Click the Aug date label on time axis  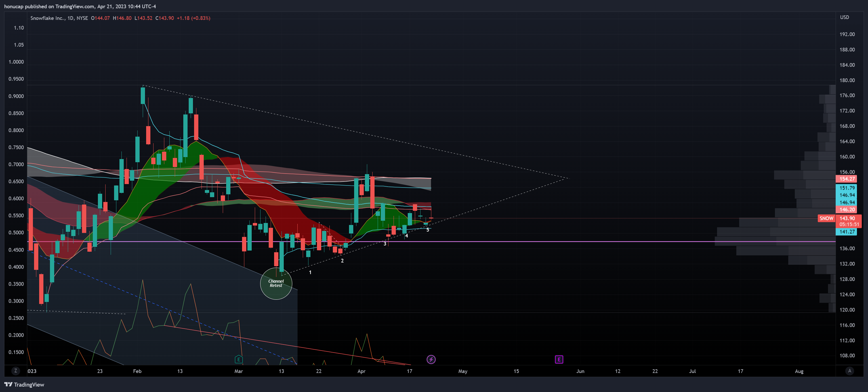click(x=799, y=371)
